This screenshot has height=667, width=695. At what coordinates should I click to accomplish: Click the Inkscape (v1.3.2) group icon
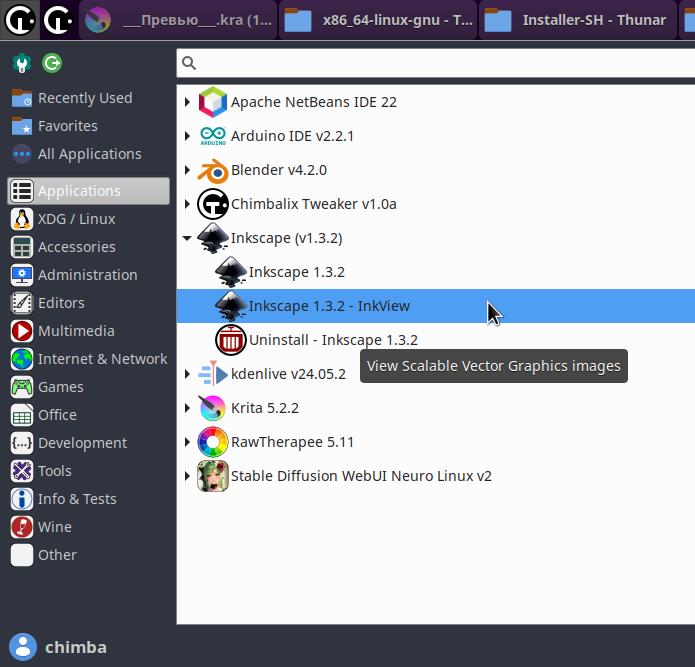pos(213,238)
